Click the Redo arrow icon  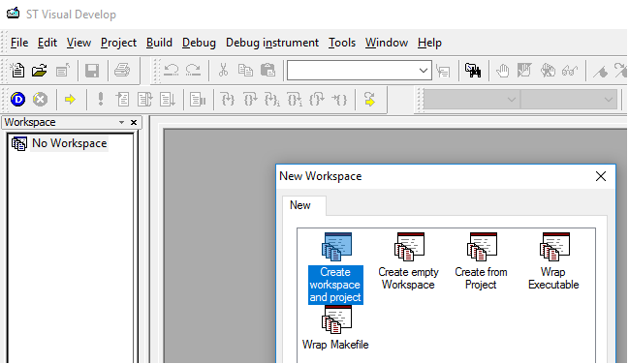pos(194,71)
